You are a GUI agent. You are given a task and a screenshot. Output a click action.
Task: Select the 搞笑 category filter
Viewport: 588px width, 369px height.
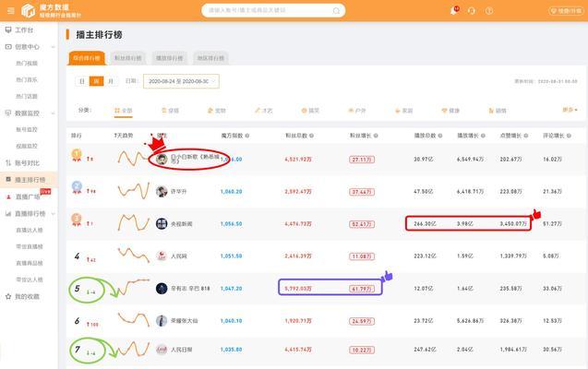tap(310, 111)
